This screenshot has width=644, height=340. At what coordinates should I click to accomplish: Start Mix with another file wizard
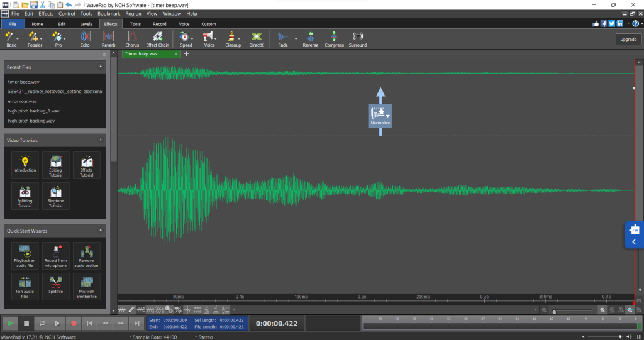pos(86,286)
